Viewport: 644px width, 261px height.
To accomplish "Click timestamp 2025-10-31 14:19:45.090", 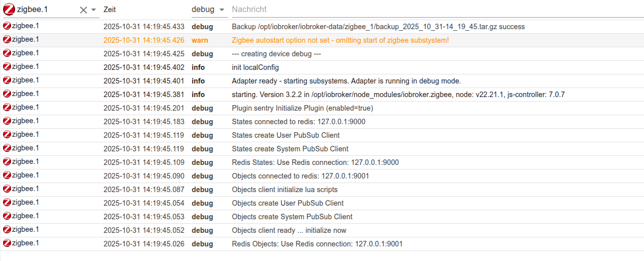I will (144, 176).
